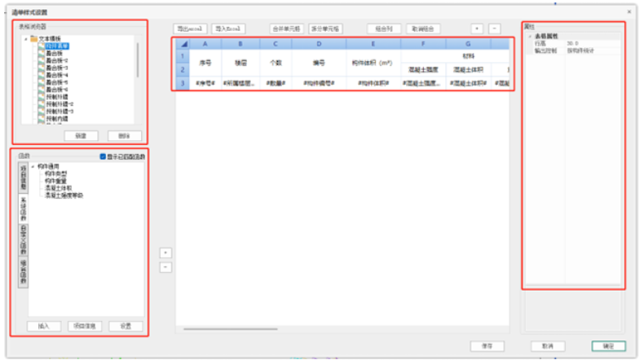This screenshot has height=360, width=644.
Task: Toggle the 显示已匹配信息 checkbox
Action: pyautogui.click(x=103, y=156)
